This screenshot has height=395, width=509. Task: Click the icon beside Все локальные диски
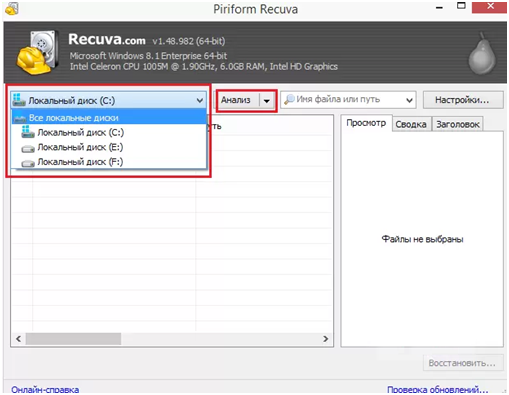click(x=20, y=118)
